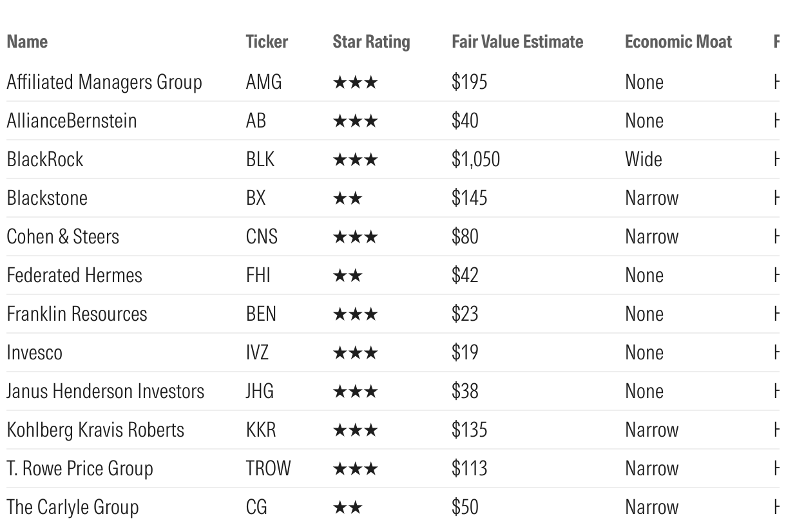Click the star rating for Franklin Resources
786x532 pixels.
coord(355,314)
